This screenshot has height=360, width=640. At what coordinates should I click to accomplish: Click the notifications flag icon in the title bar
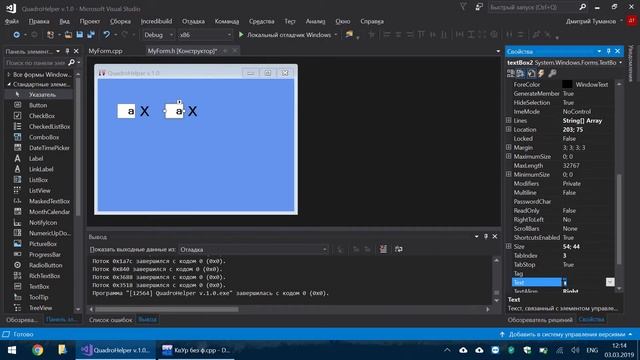click(463, 7)
